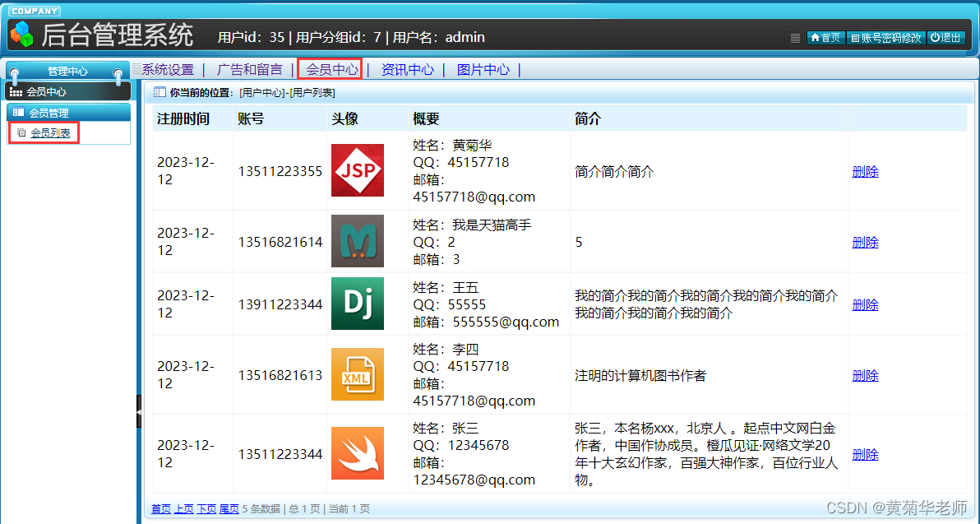Expand the 会员管理 sidebar group
The height and width of the screenshot is (524, 980).
(69, 113)
